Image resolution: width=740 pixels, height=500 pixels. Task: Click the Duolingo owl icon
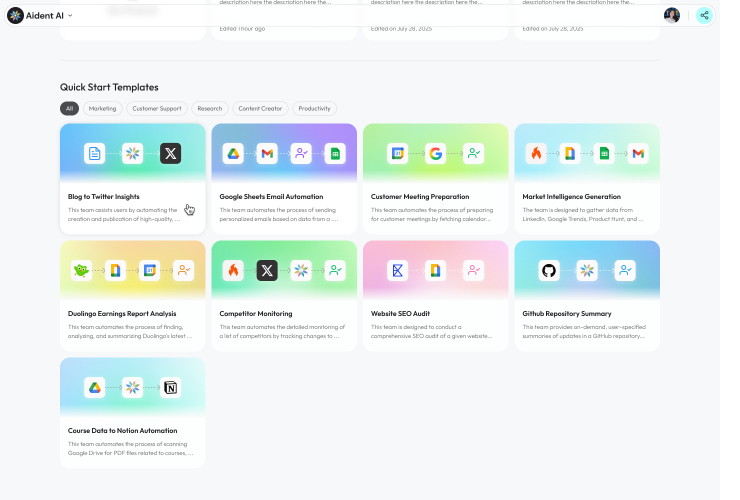(x=81, y=271)
